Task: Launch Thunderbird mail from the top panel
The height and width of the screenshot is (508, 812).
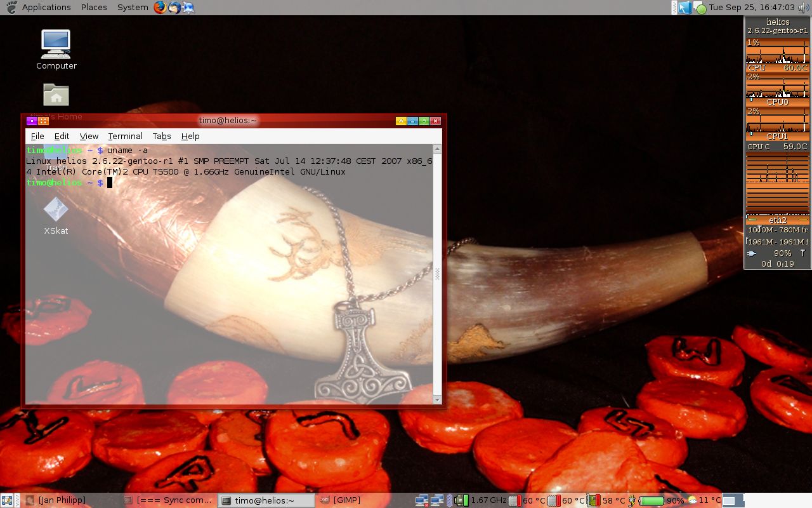Action: (x=174, y=8)
